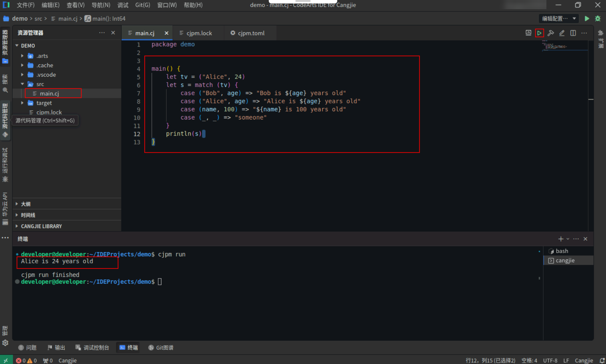
Task: Open the Search sidebar icon
Action: tap(5, 84)
